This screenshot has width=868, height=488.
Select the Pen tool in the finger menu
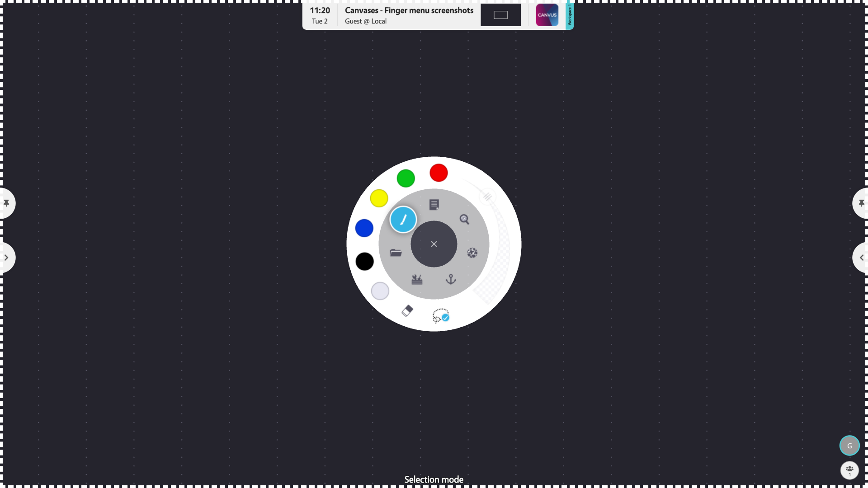(x=402, y=219)
